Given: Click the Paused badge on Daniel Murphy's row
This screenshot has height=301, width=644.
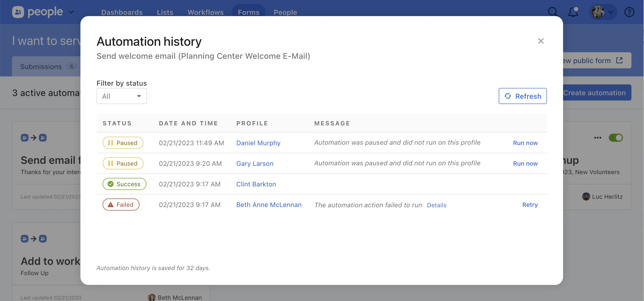Looking at the screenshot, I should tap(123, 142).
